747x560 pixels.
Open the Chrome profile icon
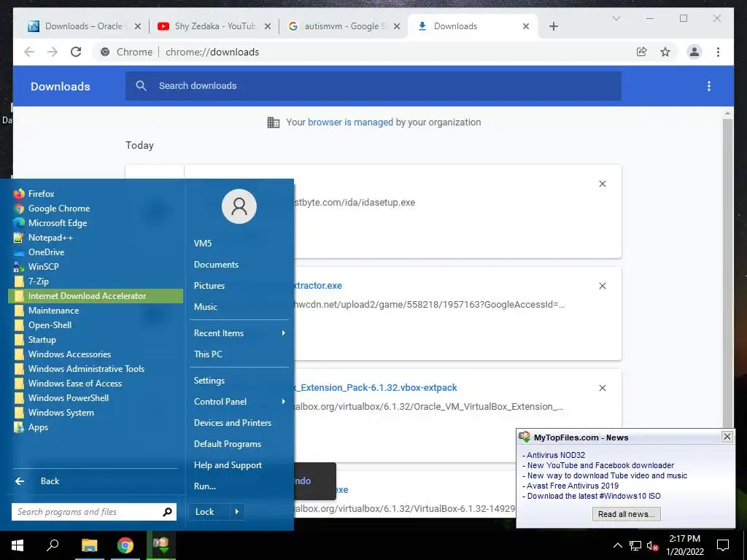(694, 52)
